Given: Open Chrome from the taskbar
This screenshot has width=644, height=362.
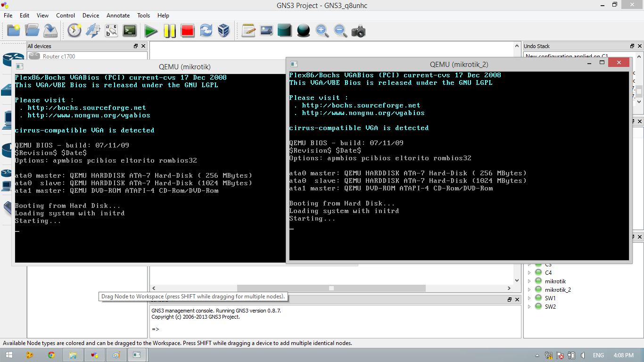Looking at the screenshot, I should tap(51, 355).
